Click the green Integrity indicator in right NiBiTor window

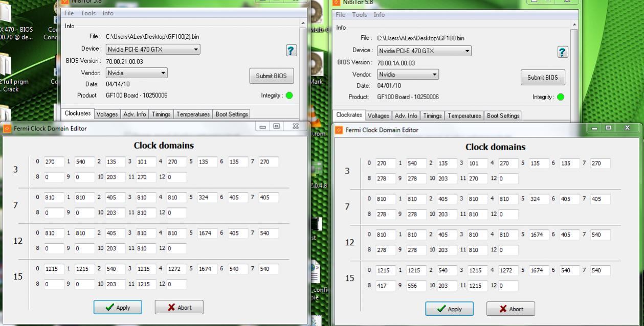[561, 97]
